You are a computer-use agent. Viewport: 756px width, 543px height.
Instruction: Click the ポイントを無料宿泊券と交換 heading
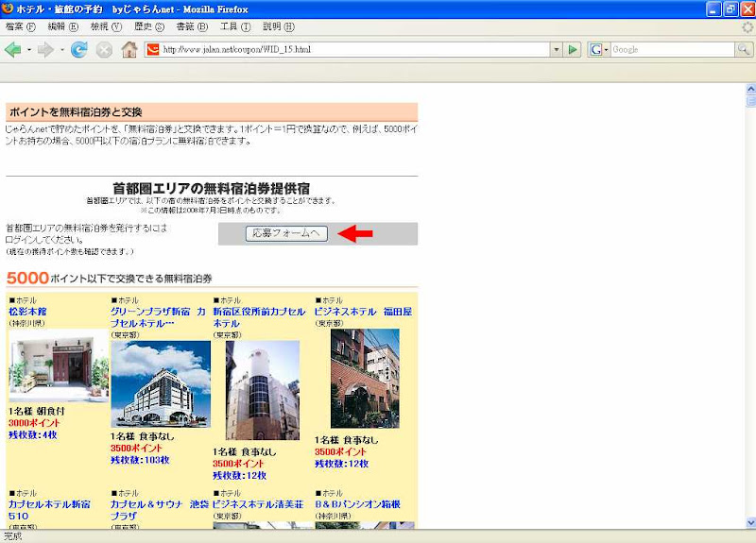(x=76, y=112)
